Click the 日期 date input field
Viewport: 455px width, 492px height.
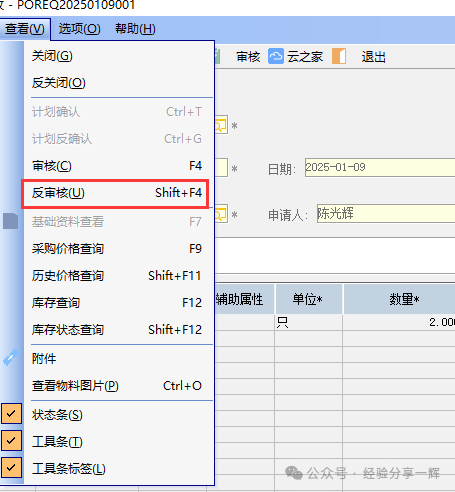[380, 167]
